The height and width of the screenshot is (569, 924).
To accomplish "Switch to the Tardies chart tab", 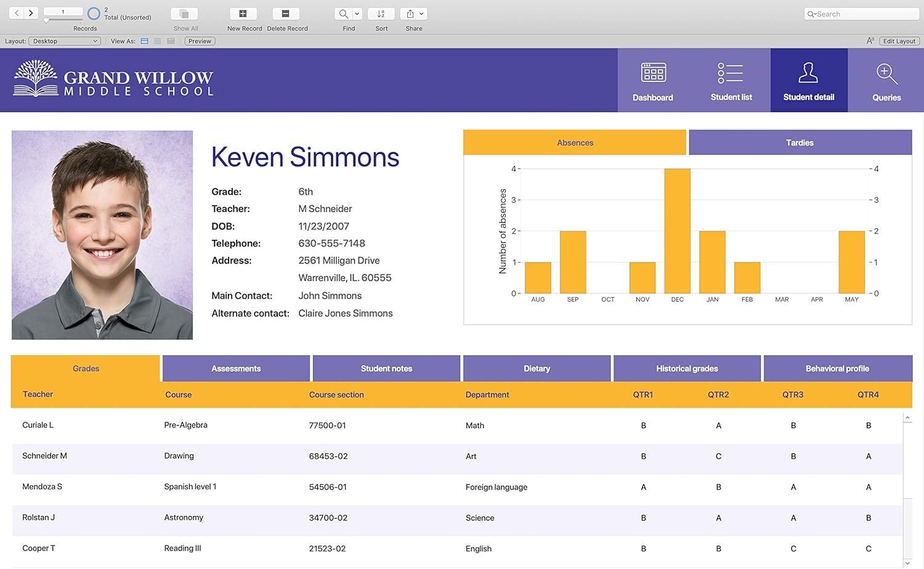I will (800, 142).
